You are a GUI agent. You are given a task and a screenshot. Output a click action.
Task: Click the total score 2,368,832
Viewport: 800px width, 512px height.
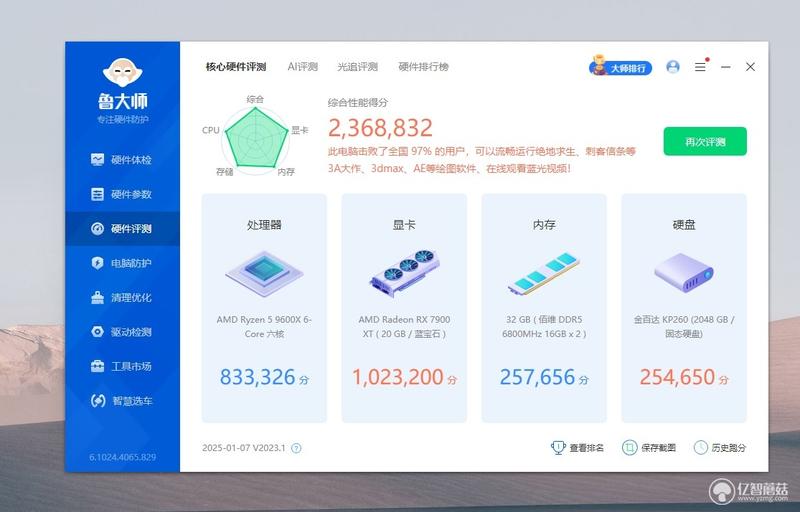click(x=380, y=127)
